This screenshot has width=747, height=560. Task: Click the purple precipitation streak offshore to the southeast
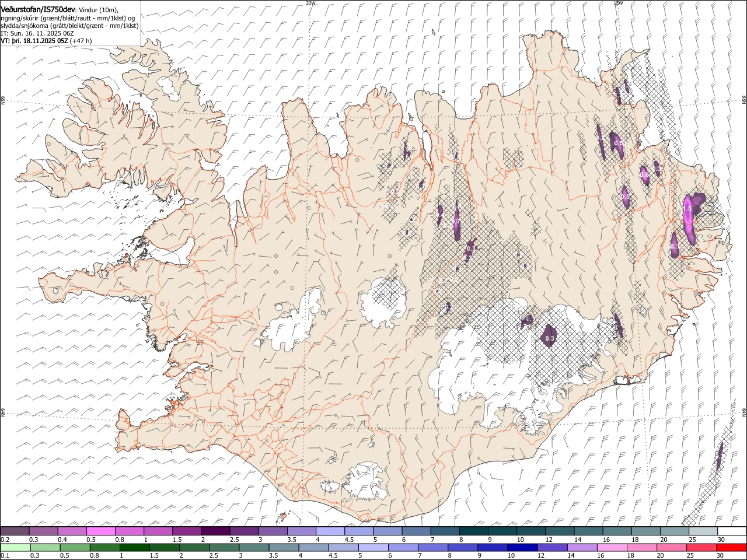pyautogui.click(x=720, y=456)
